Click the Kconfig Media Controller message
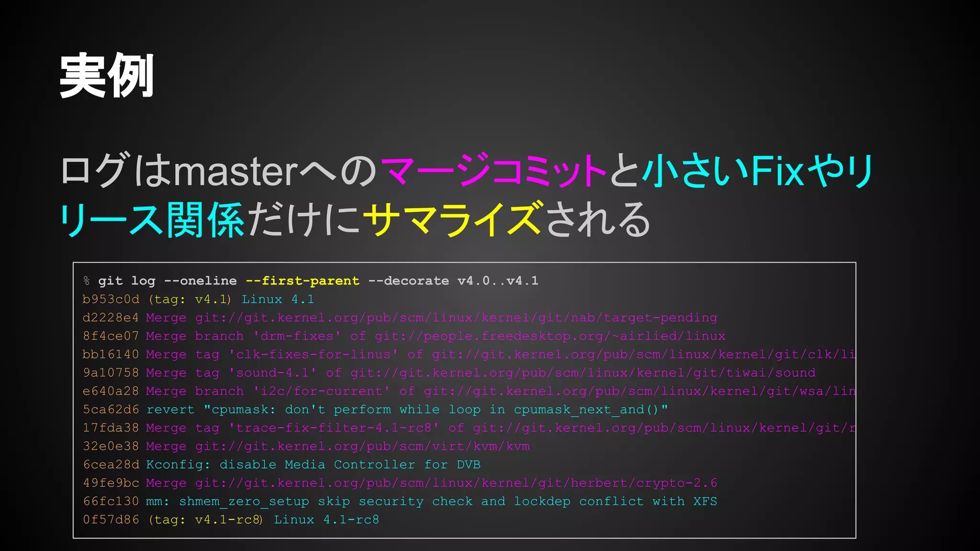Image resolution: width=980 pixels, height=551 pixels. [313, 464]
